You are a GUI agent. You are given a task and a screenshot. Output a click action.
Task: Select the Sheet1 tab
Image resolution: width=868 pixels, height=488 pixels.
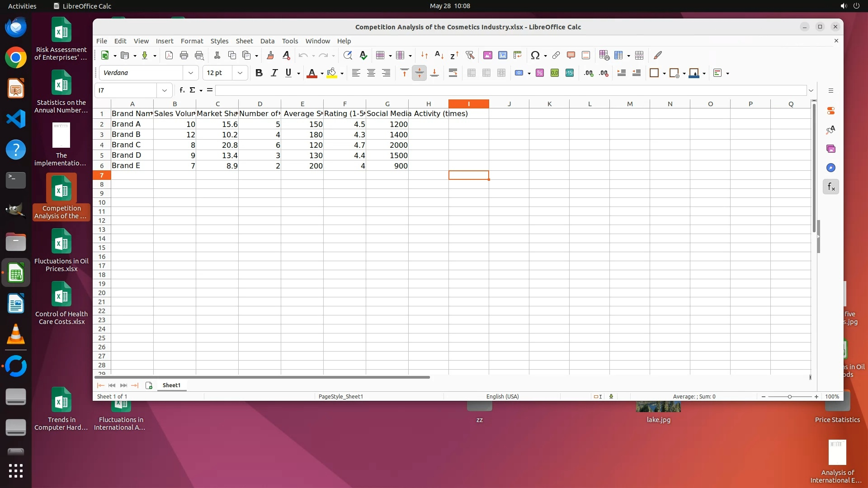click(x=171, y=385)
